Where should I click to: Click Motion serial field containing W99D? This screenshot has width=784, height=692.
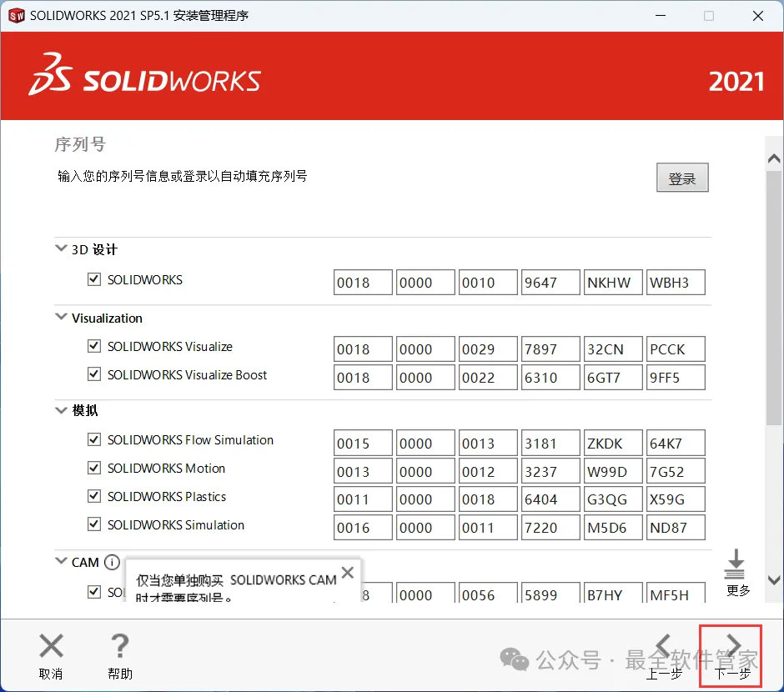(x=613, y=471)
